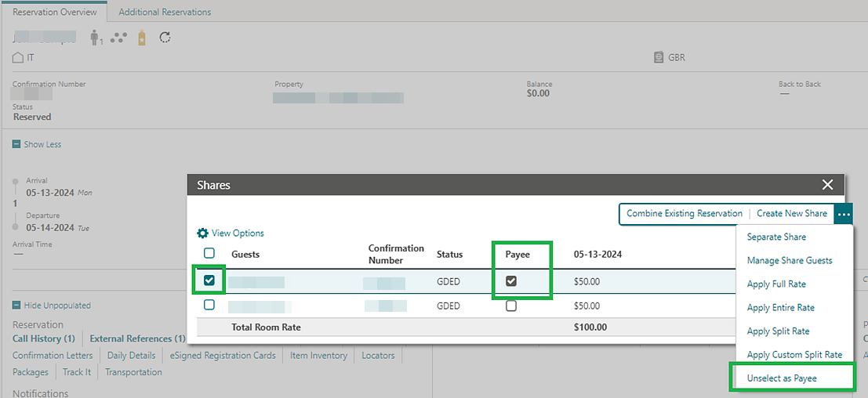This screenshot has width=868, height=398.
Task: Click the shares dots icon in header
Action: tap(118, 38)
